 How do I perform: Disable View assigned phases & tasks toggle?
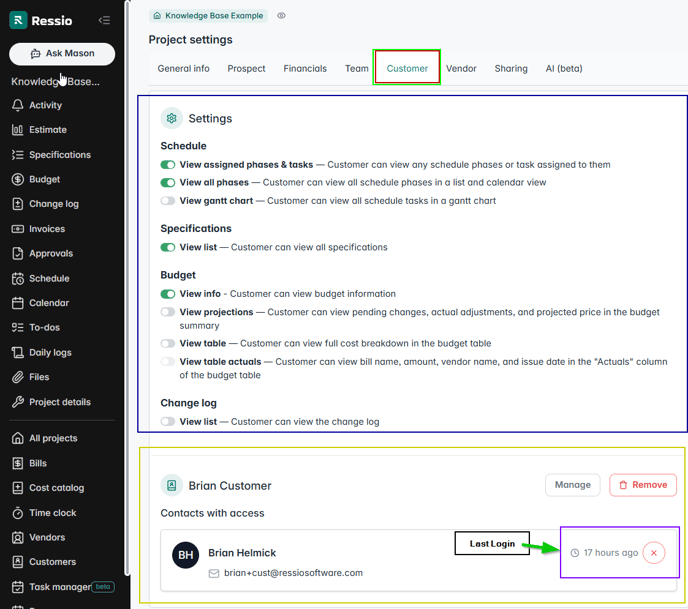pos(168,165)
